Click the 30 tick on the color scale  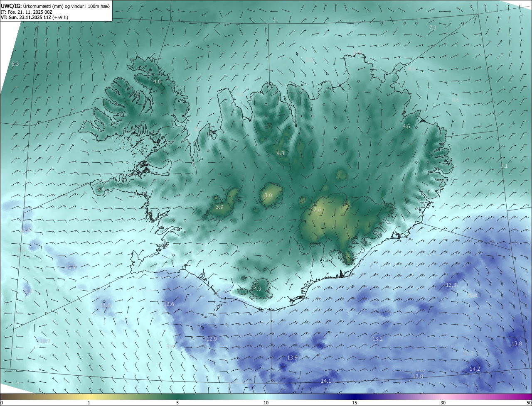pos(443,403)
